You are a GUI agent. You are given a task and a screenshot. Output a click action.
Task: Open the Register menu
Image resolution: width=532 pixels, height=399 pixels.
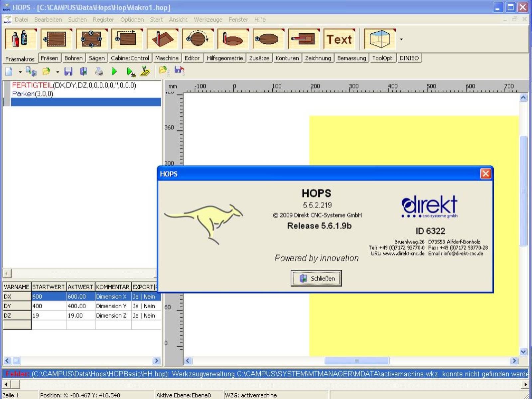(103, 20)
